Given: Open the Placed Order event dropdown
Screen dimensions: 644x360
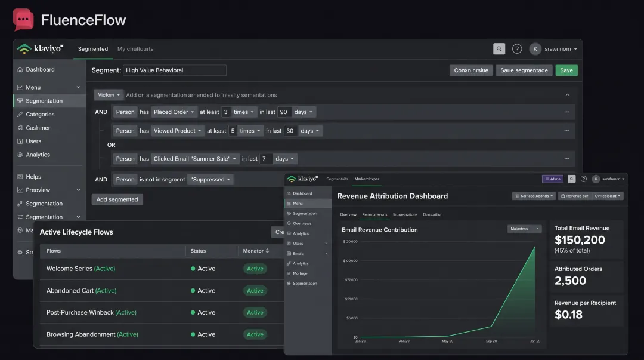Looking at the screenshot, I should coord(174,112).
